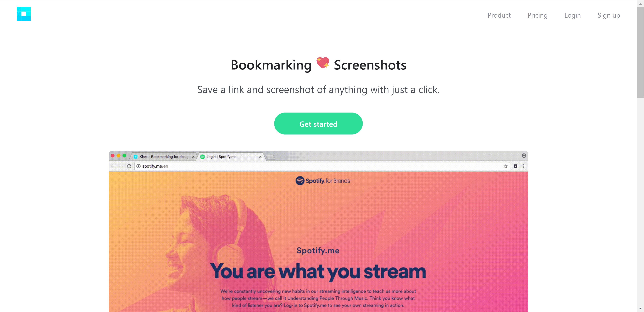
Task: Click the page scrollbar down arrow
Action: [x=640, y=309]
